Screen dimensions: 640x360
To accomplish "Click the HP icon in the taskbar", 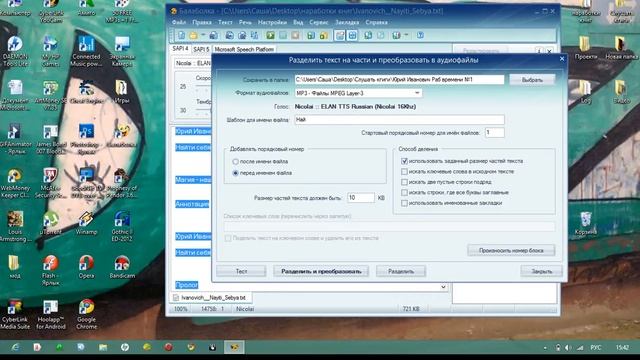I will (x=125, y=347).
